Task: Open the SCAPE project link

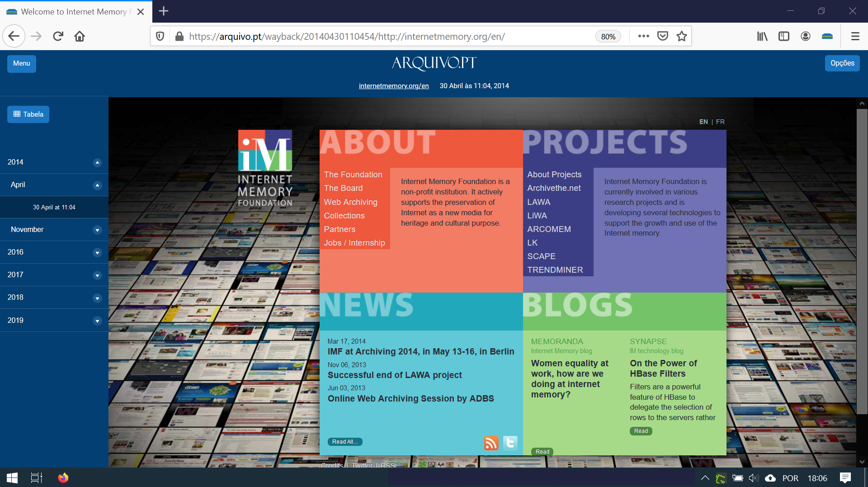Action: [541, 256]
